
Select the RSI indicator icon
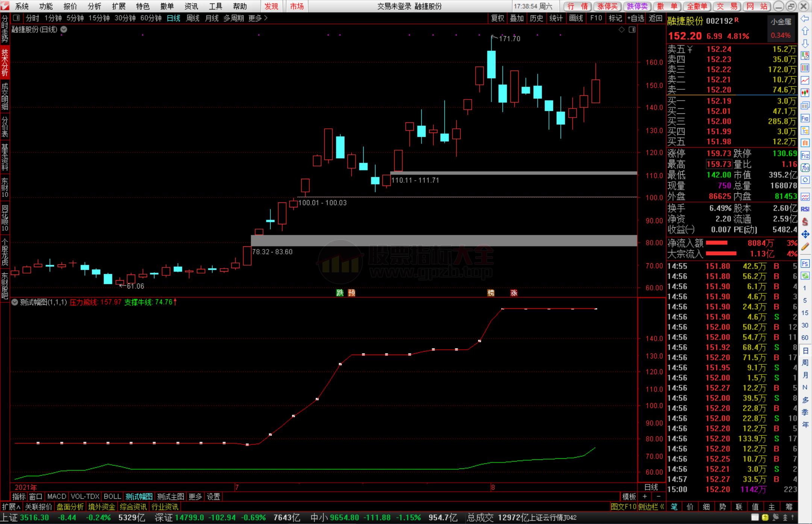tap(805, 209)
